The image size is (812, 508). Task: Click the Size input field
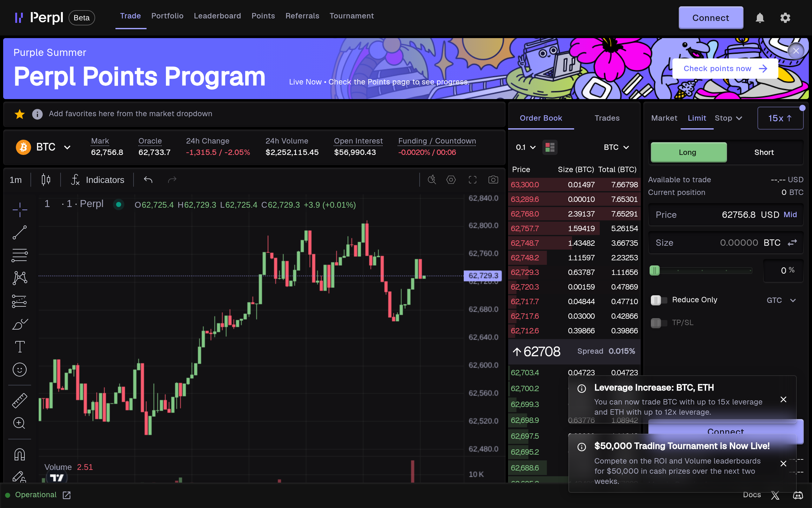click(x=725, y=243)
